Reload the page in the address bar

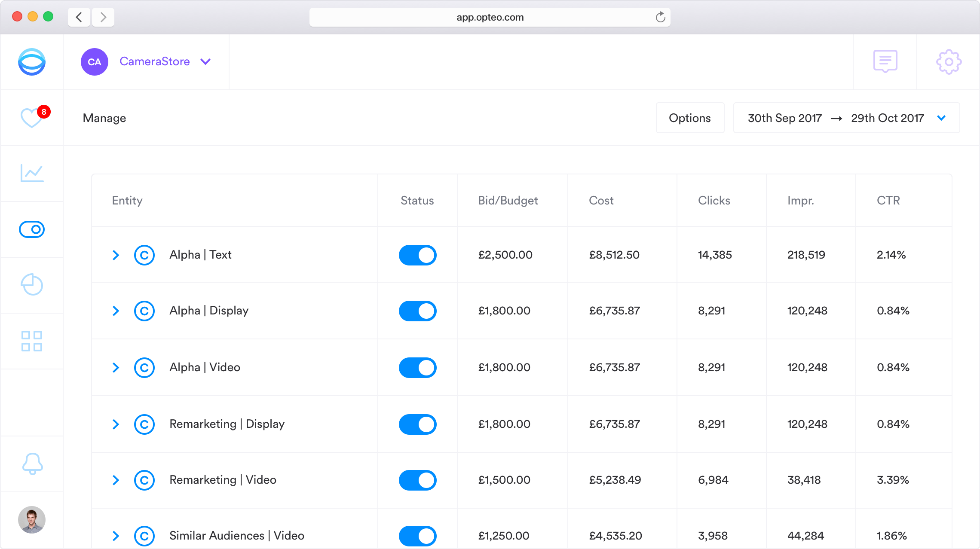660,17
